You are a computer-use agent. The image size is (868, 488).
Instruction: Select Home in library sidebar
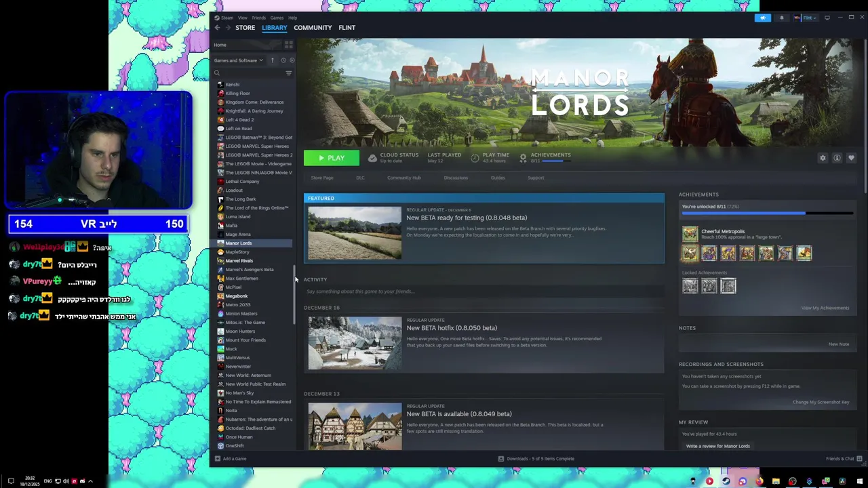click(220, 45)
